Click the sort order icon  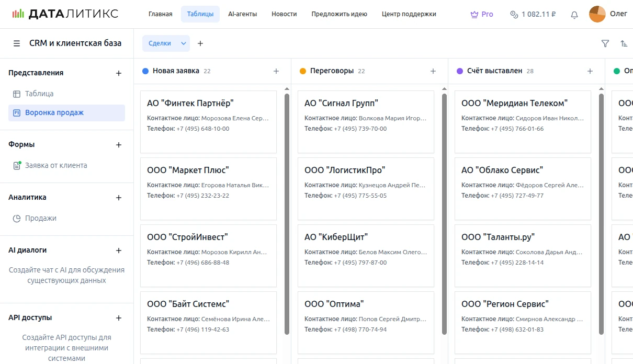(x=624, y=44)
